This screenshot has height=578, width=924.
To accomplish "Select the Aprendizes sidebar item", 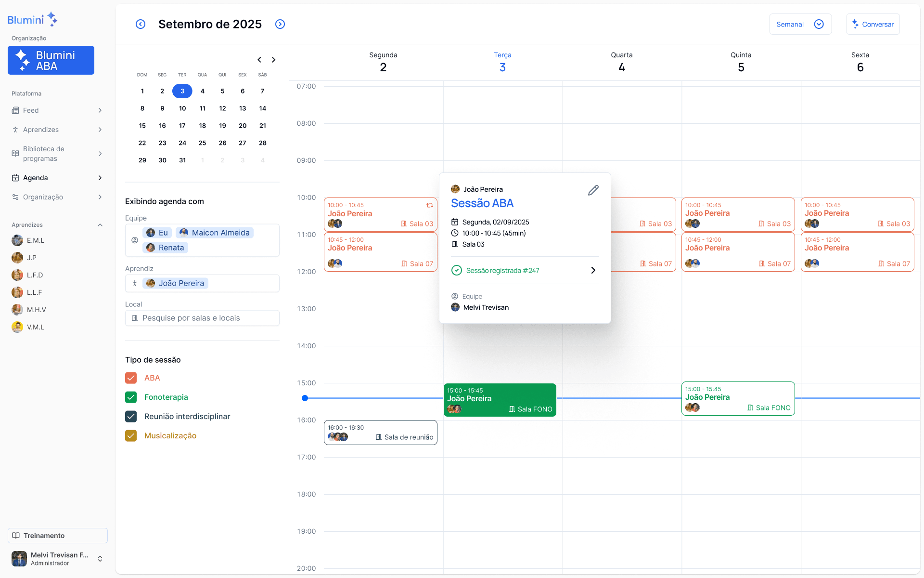I will pyautogui.click(x=41, y=129).
